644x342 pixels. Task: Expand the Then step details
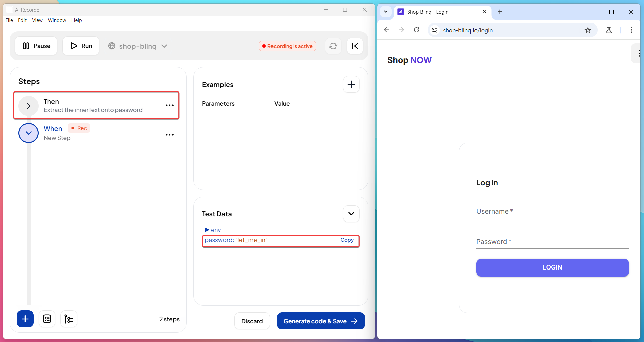(x=29, y=106)
